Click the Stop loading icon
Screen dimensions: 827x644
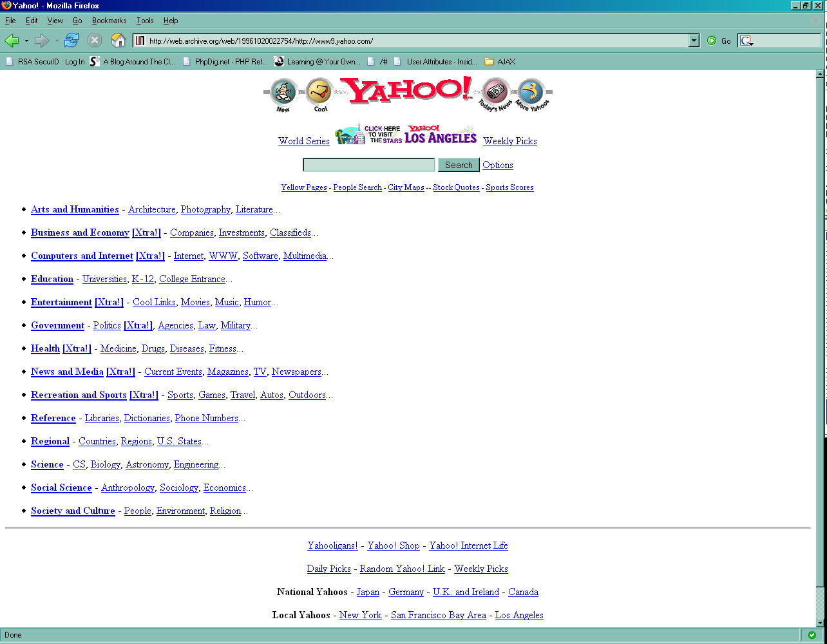[x=95, y=41]
